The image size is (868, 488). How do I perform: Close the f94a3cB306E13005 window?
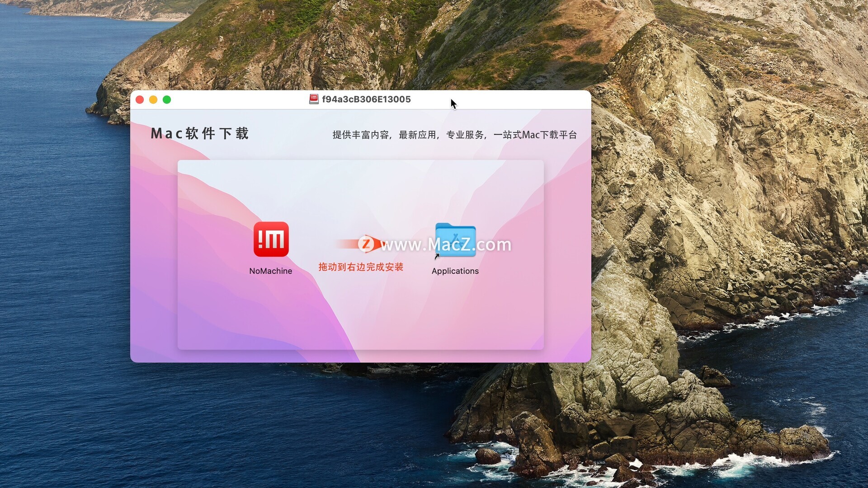[140, 100]
